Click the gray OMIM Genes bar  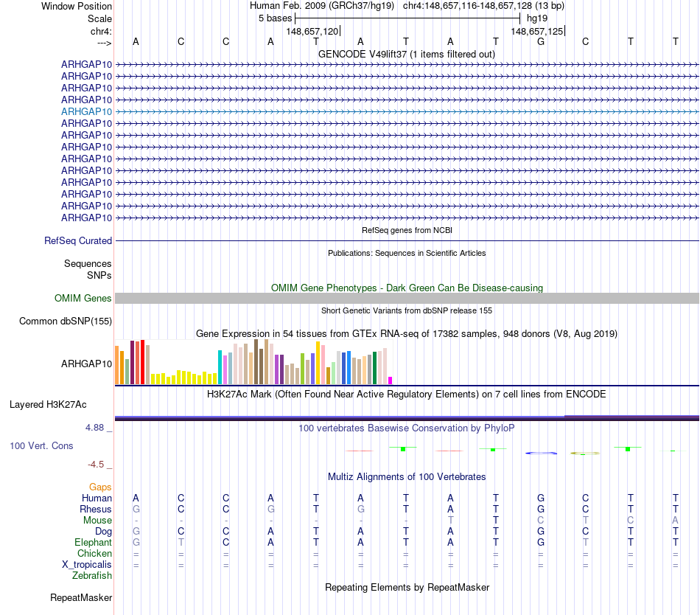407,299
